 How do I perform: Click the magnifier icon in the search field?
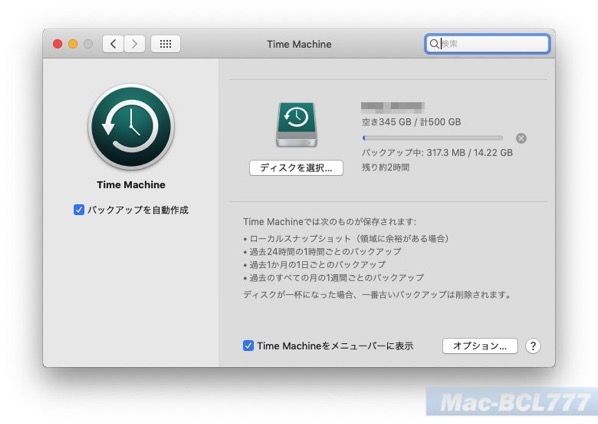pyautogui.click(x=434, y=43)
